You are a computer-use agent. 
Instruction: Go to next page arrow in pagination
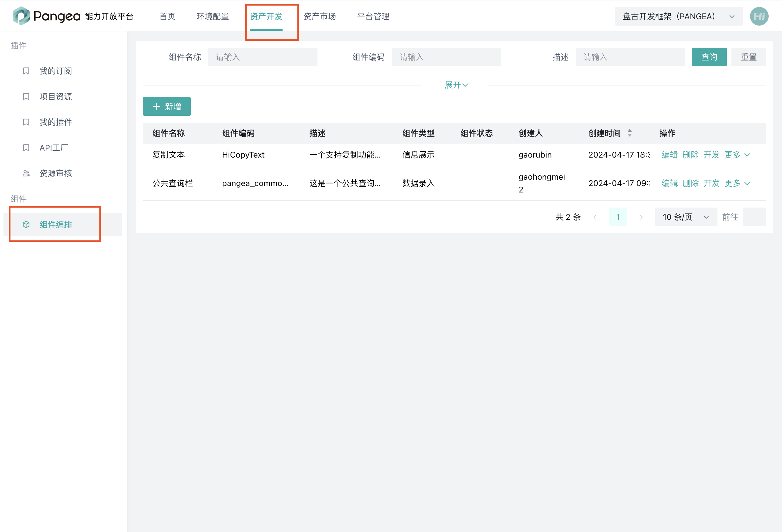tap(641, 217)
